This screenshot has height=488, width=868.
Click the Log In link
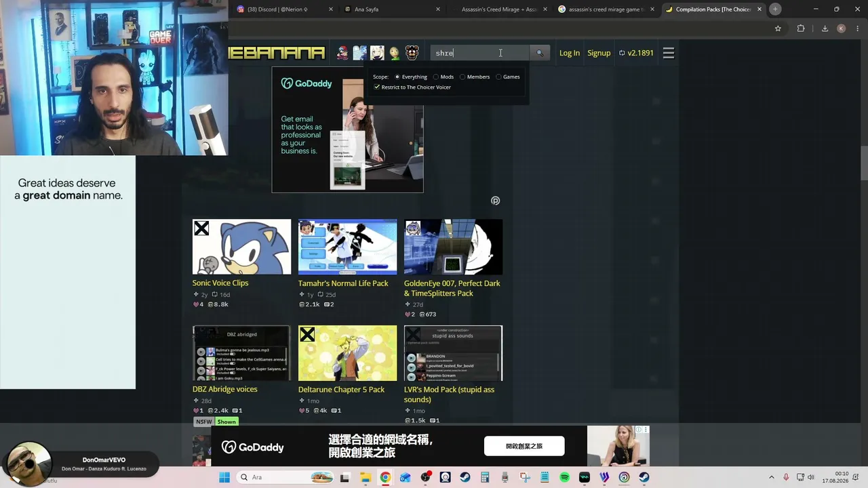coord(570,53)
